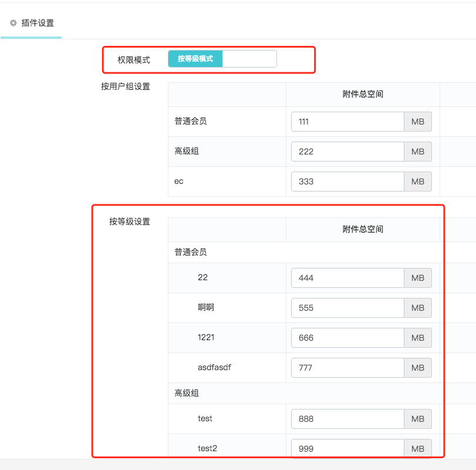The height and width of the screenshot is (470, 476).
Task: Click the gear icon beside 插件设置
Action: tap(13, 23)
